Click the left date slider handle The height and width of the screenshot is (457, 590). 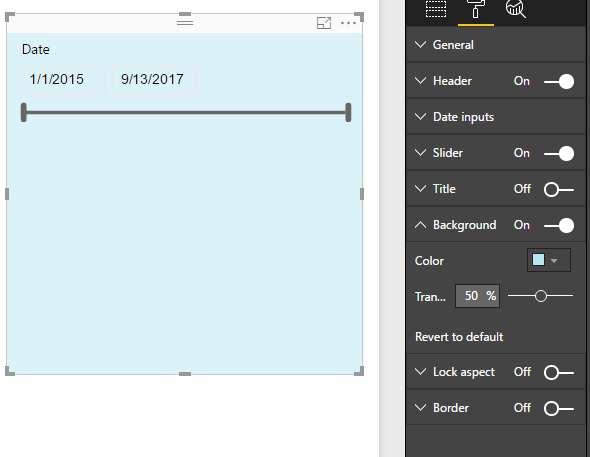coord(24,112)
